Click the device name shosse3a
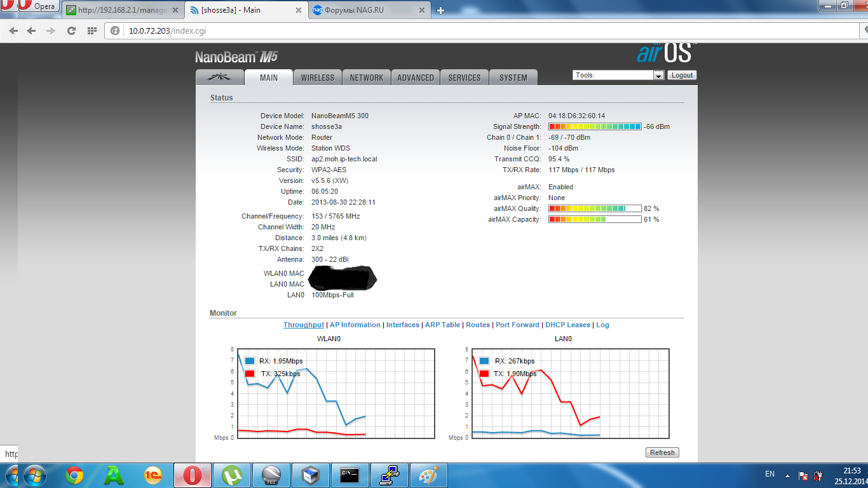Viewport: 868px width, 488px height. 327,126
